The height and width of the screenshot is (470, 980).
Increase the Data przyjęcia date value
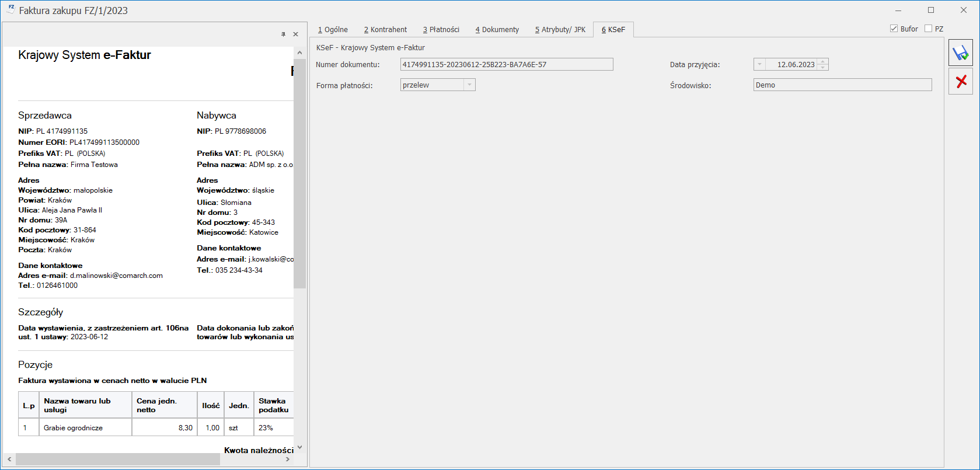822,62
